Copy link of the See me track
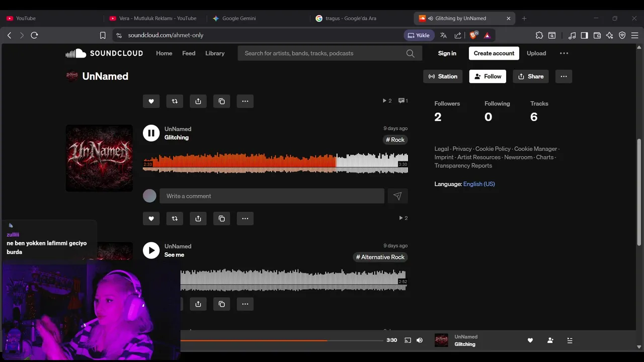This screenshot has height=362, width=644. [x=222, y=304]
